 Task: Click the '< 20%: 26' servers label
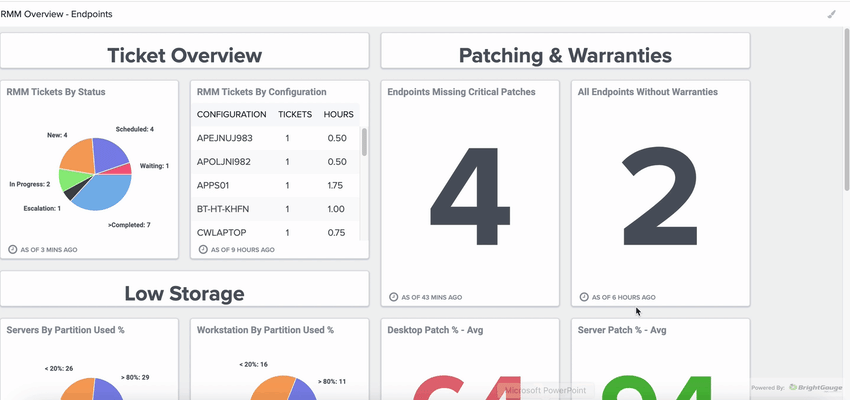pyautogui.click(x=59, y=369)
